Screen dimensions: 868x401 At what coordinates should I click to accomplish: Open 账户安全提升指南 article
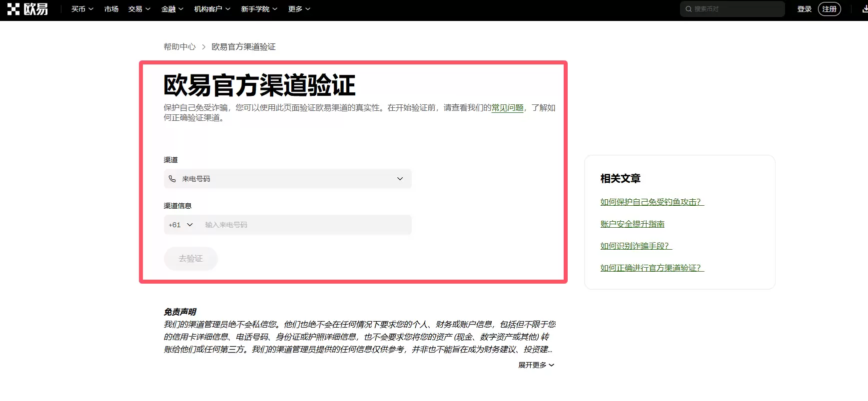(x=633, y=224)
